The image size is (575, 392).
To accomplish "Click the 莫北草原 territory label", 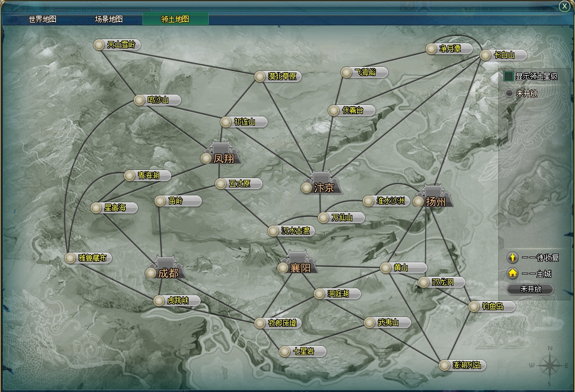I will (284, 76).
